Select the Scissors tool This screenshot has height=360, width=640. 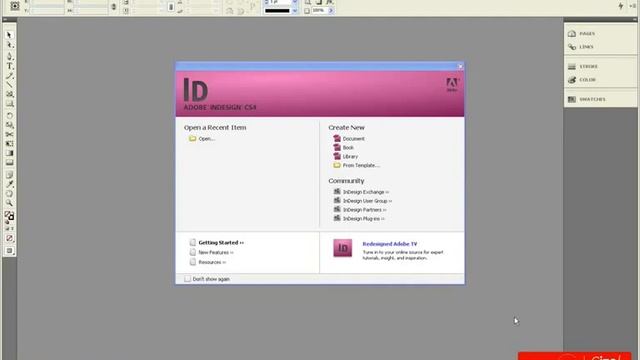9,134
